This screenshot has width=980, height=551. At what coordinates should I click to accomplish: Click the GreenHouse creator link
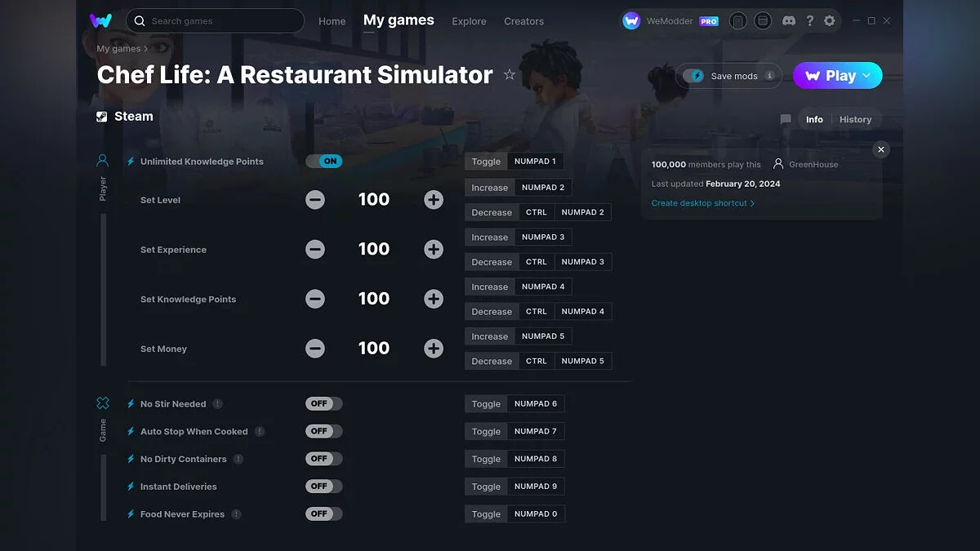tap(813, 164)
